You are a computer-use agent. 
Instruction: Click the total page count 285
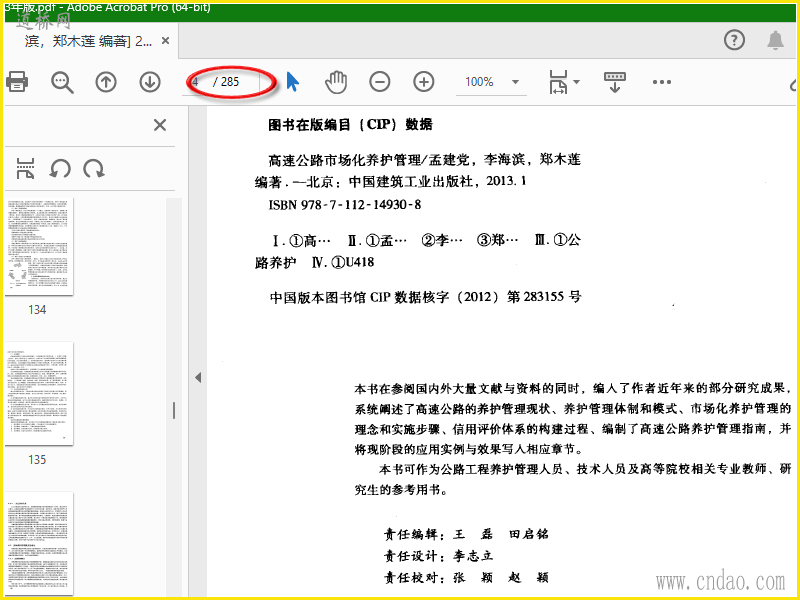coord(230,82)
